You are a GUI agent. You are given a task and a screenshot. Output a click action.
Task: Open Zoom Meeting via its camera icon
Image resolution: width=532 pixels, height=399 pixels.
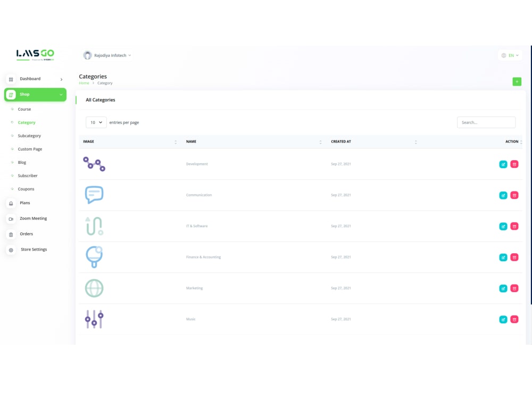pos(11,218)
